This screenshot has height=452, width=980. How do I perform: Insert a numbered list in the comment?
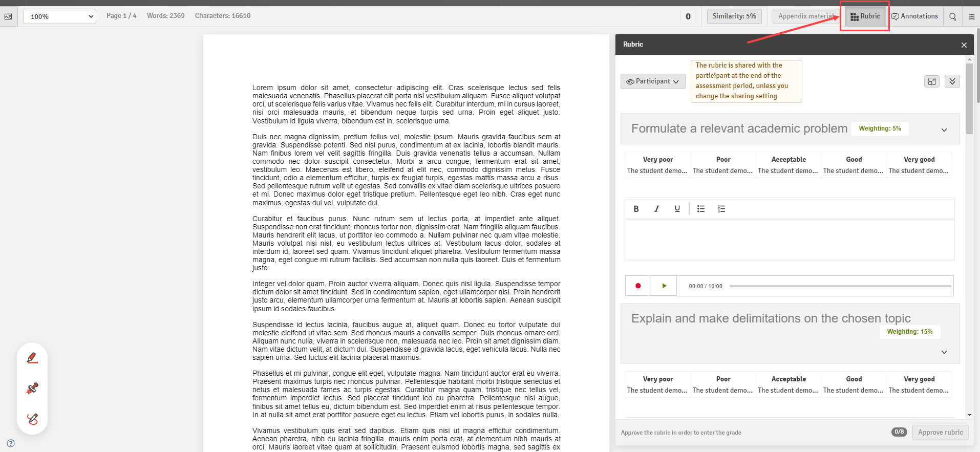[x=721, y=209]
